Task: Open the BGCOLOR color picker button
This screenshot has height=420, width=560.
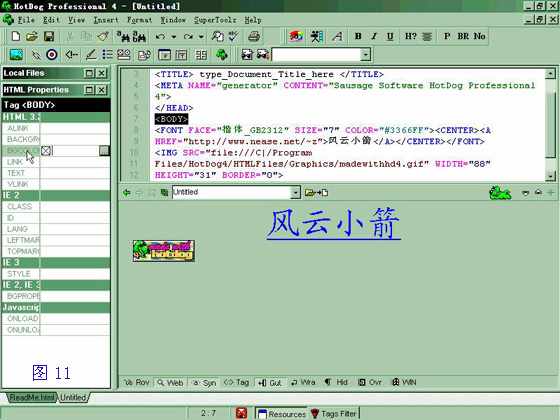Action: click(104, 151)
